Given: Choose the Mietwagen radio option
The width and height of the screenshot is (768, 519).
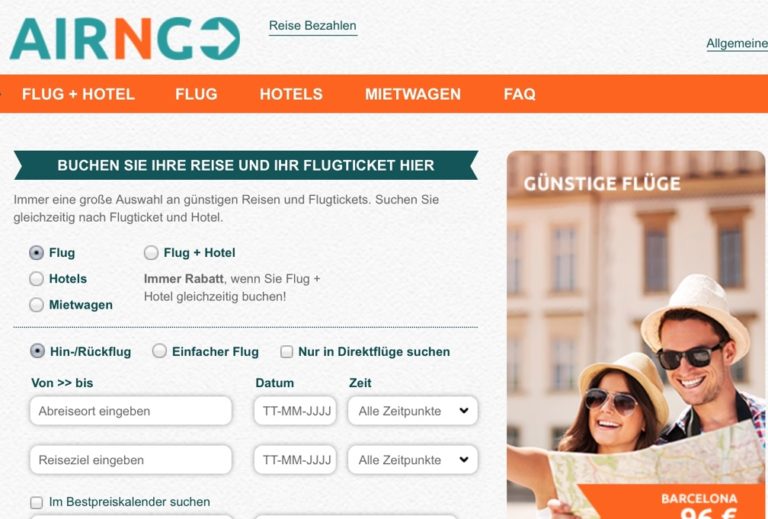Looking at the screenshot, I should click(x=36, y=305).
